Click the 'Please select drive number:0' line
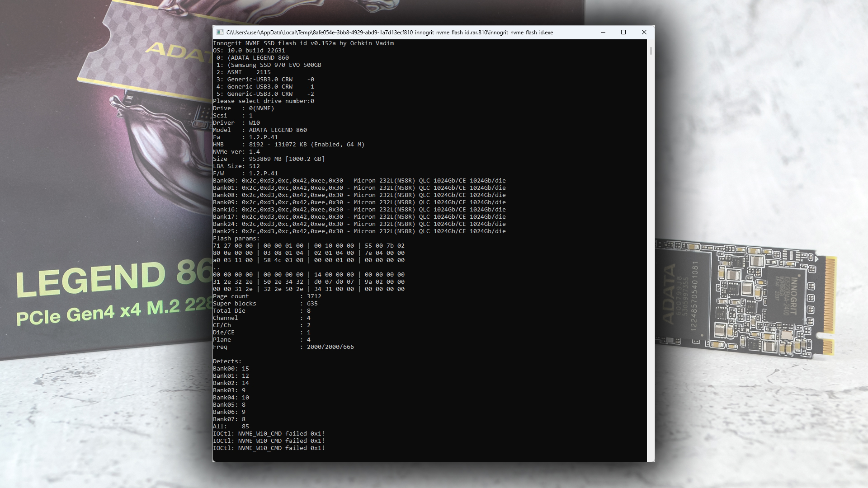The width and height of the screenshot is (868, 488). (264, 101)
